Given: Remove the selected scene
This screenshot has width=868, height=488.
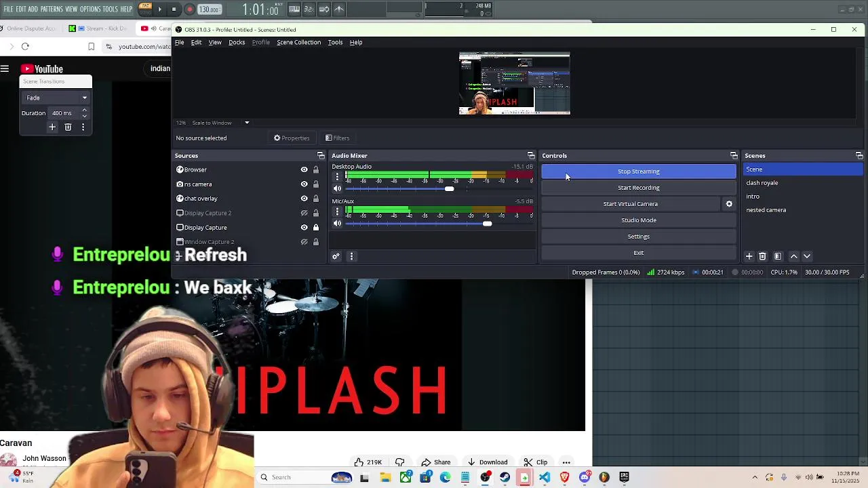Looking at the screenshot, I should pos(762,256).
